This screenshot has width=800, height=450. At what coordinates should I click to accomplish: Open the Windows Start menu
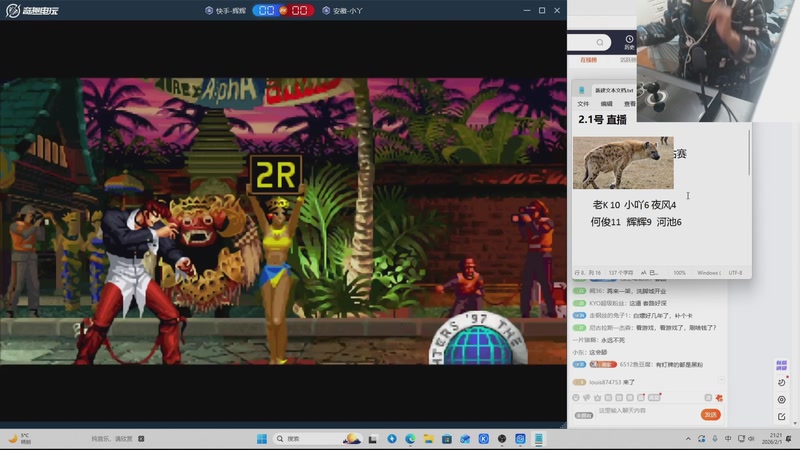(x=262, y=439)
